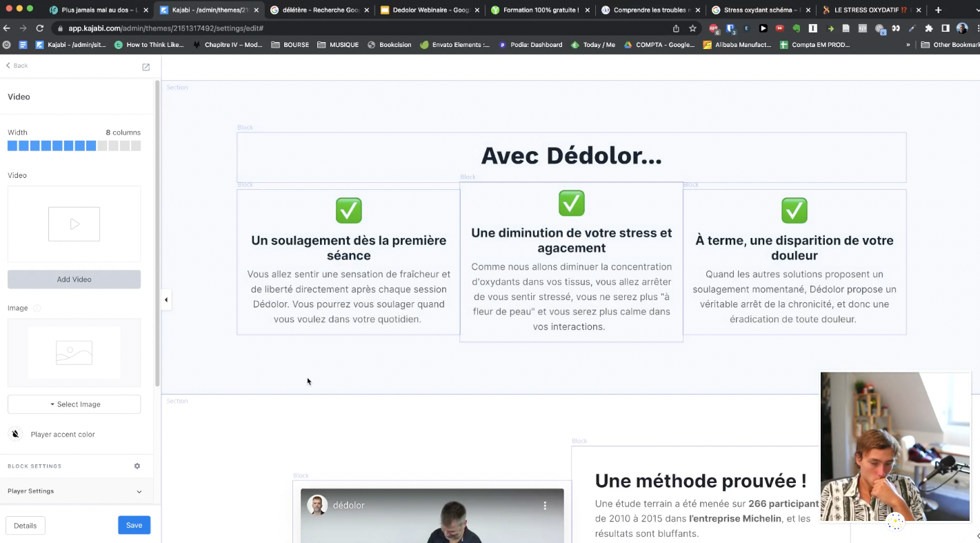Click the sidebar panel scrollbar
Viewport: 980px width, 543px height.
157,235
